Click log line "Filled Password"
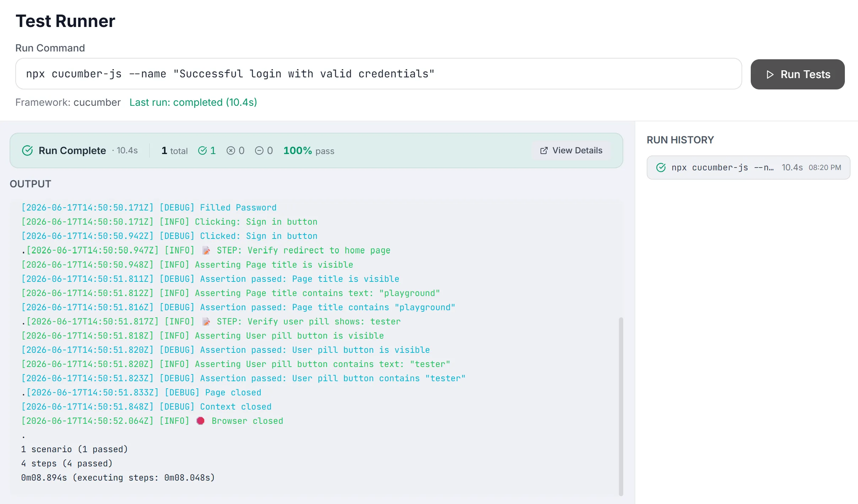Screen dimensions: 858x504 [149, 208]
